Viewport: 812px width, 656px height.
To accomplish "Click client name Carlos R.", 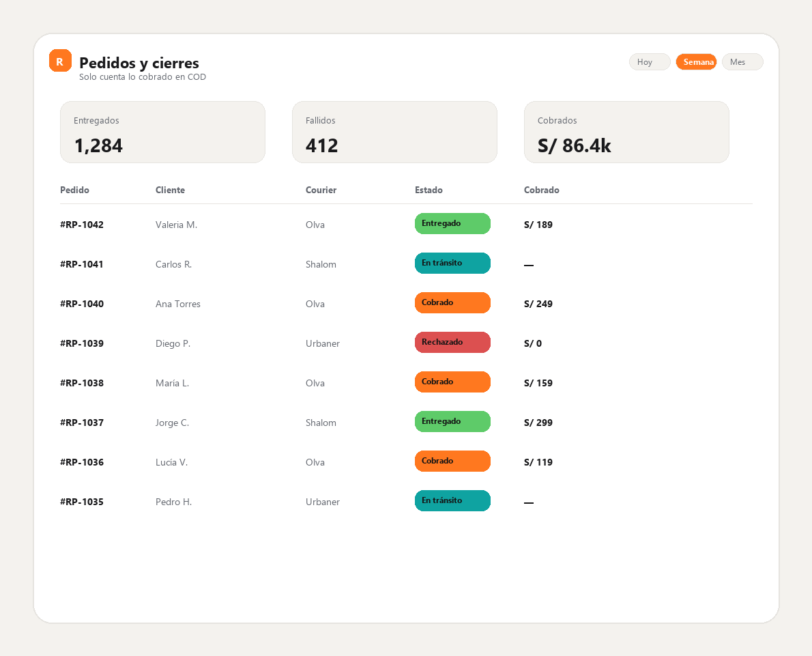I will click(173, 264).
